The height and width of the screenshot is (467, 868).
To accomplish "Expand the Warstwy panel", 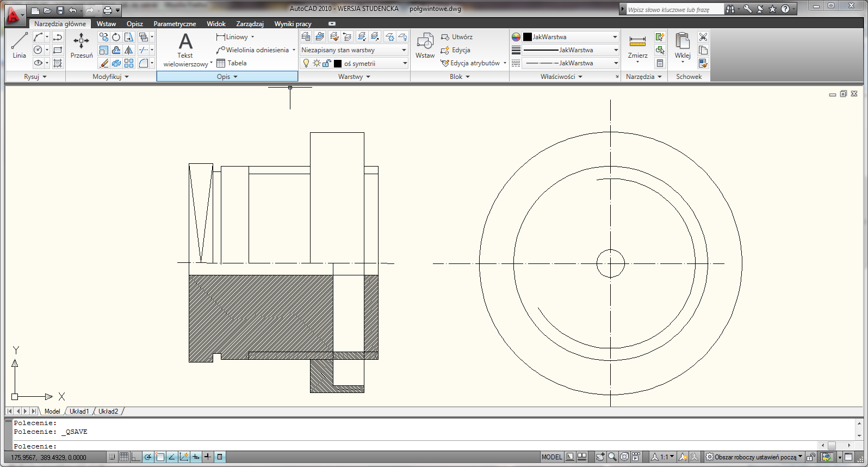I will pos(354,77).
